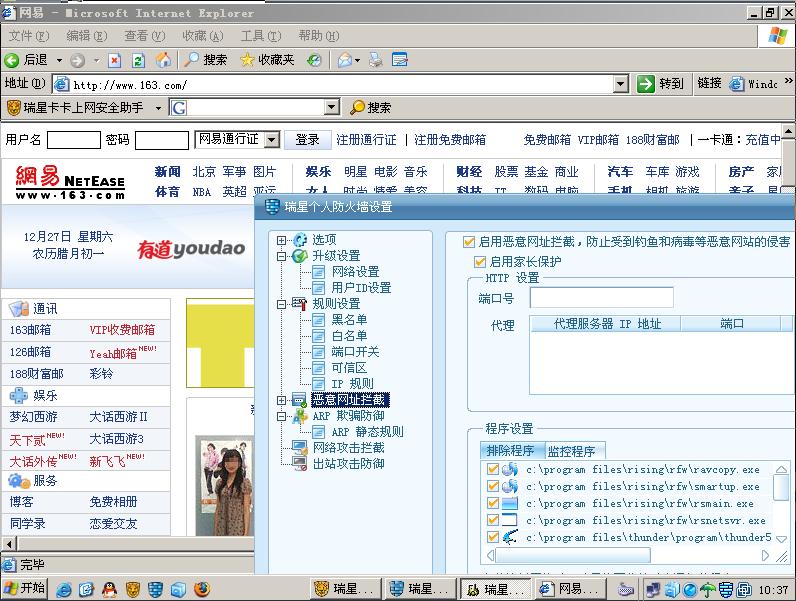Click the 注册免费邮箱 link
The height and width of the screenshot is (601, 796).
click(450, 139)
